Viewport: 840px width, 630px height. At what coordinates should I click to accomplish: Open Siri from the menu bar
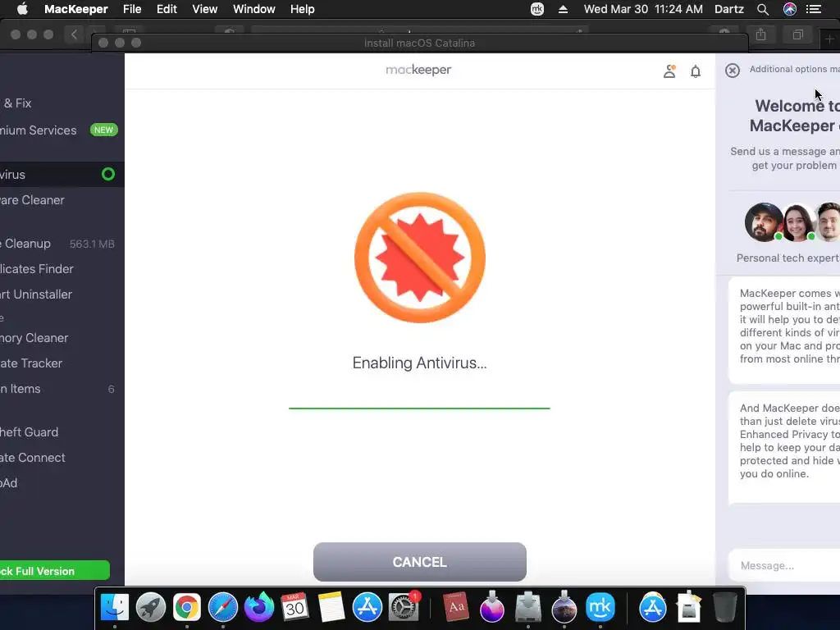coord(790,9)
